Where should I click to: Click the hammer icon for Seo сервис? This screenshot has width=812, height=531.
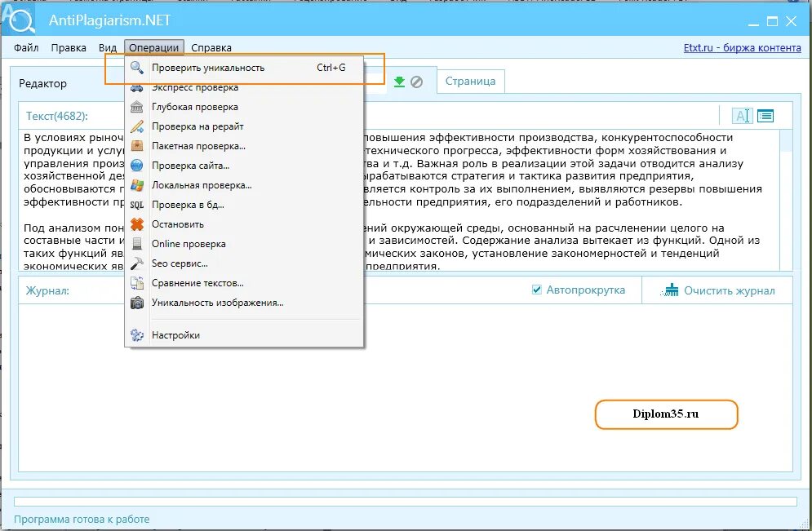137,263
